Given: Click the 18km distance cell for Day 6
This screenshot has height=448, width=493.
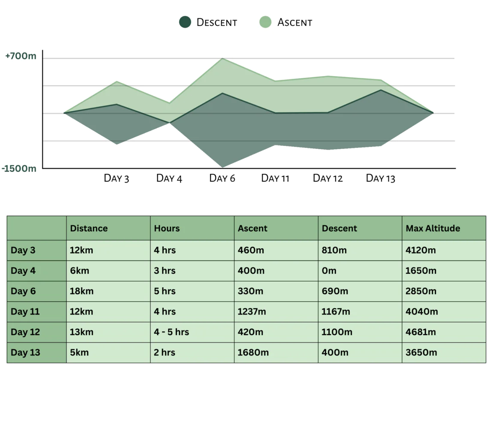Looking at the screenshot, I should [x=108, y=291].
